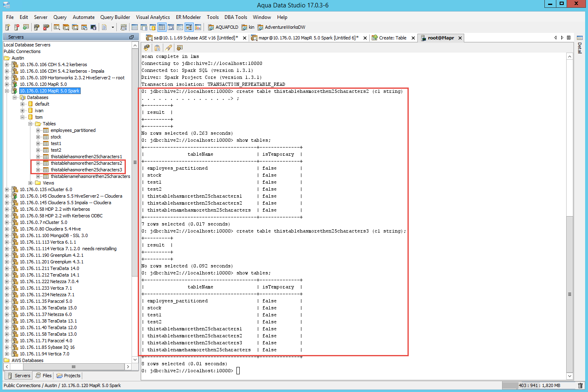Click the Connect server toolbar icon

(37, 27)
